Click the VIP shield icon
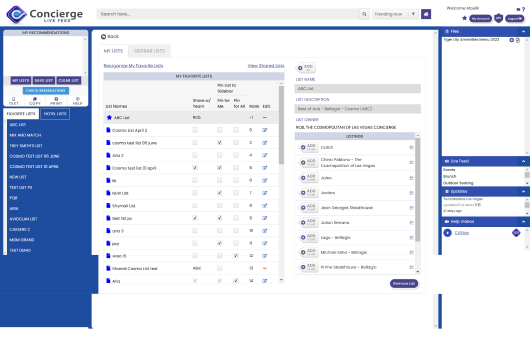The width and height of the screenshot is (530, 360). tap(498, 18)
